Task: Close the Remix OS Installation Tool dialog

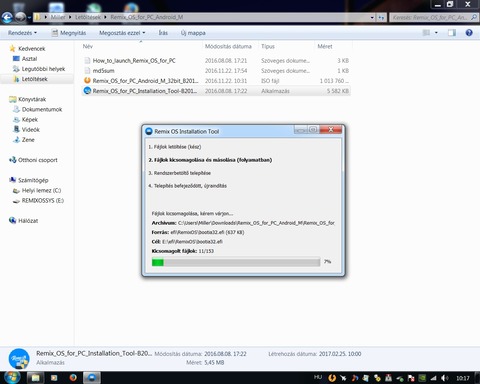Action: pyautogui.click(x=331, y=130)
